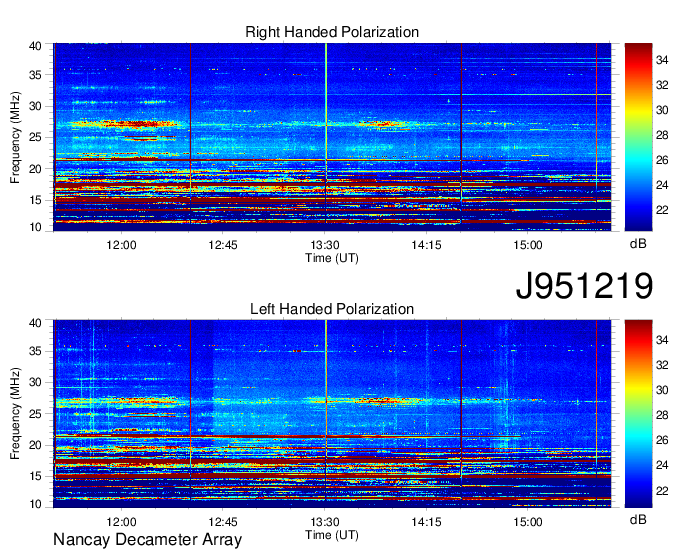680x552 pixels.
Task: Click the 30 dB value on Right Handed colorbar
Action: 662,110
